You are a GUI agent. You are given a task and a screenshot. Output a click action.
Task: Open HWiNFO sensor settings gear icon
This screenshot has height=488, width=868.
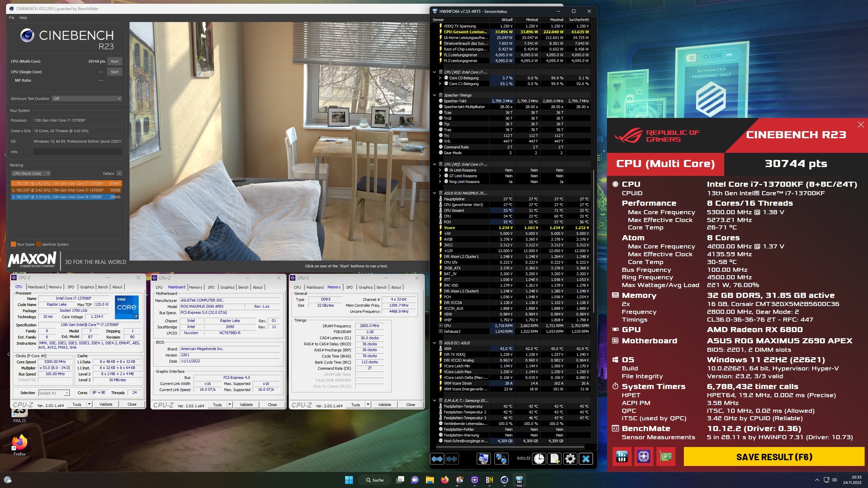point(570,459)
